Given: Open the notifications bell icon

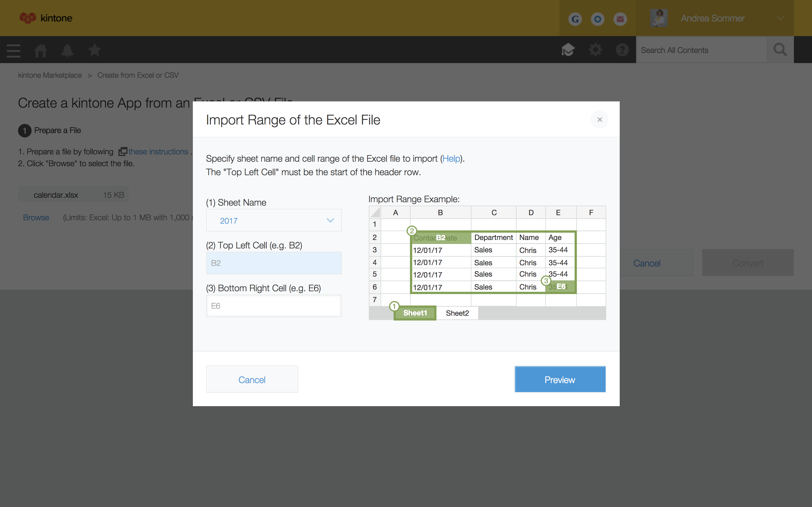Looking at the screenshot, I should (67, 51).
